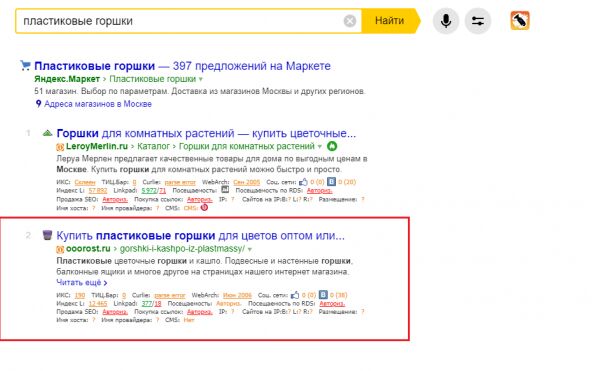Click Авториз. after Покупка ссылок, LeroyMerlin
This screenshot has width=600, height=371.
tap(200, 199)
